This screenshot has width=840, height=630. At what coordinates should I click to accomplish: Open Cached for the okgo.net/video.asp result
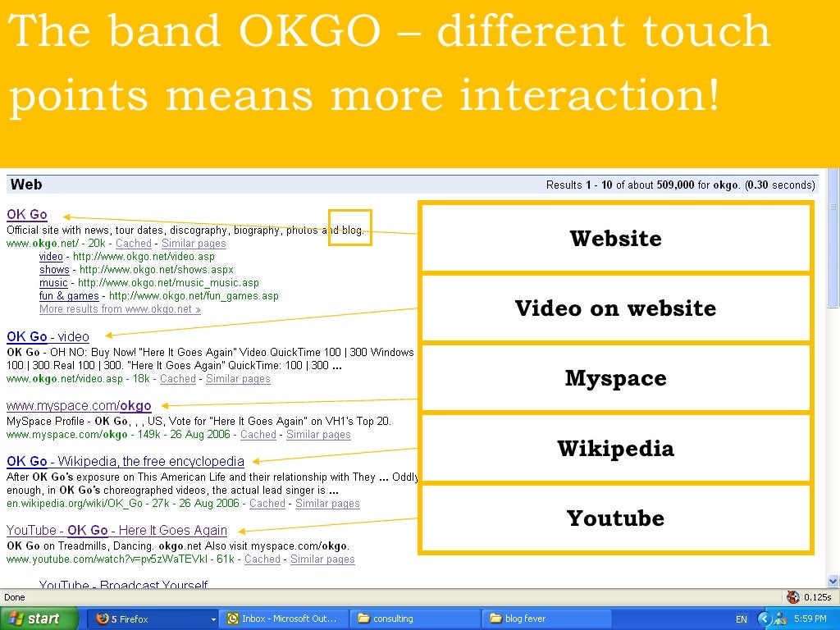pos(178,379)
